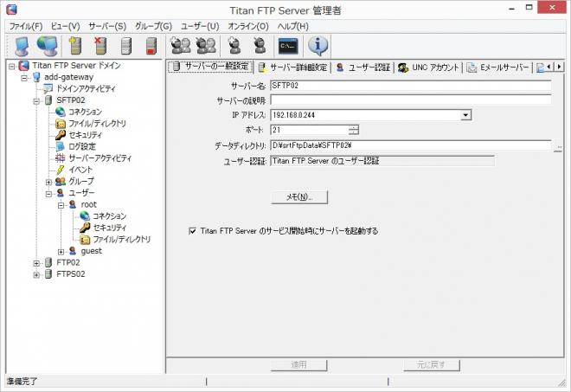Select セキュリティ key item under SFTP02 server
Screen dimensions: 571x392
coord(85,135)
